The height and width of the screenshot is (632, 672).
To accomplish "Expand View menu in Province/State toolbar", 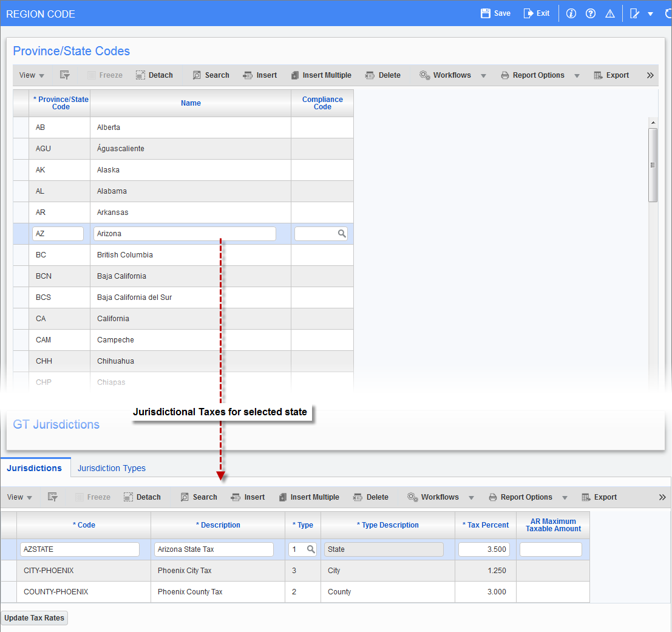I will 32,75.
